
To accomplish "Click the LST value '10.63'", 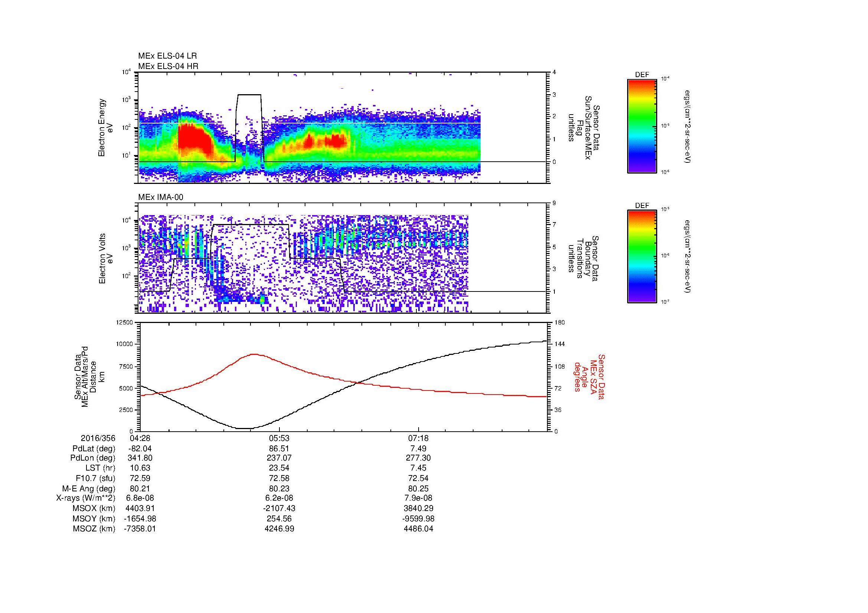I will pos(140,469).
